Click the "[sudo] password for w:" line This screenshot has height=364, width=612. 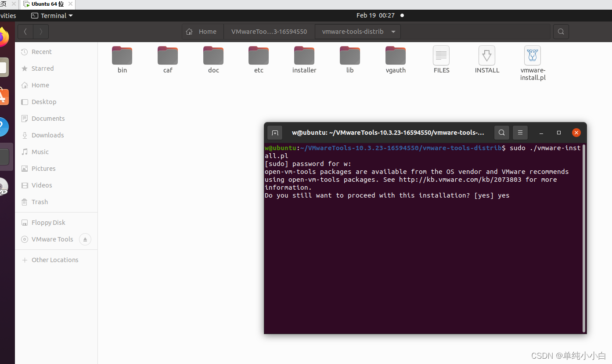308,164
